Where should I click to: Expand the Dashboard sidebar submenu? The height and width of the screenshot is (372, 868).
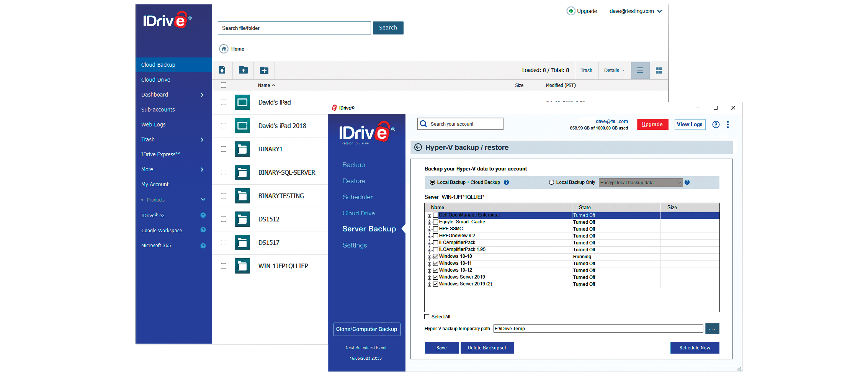[202, 95]
